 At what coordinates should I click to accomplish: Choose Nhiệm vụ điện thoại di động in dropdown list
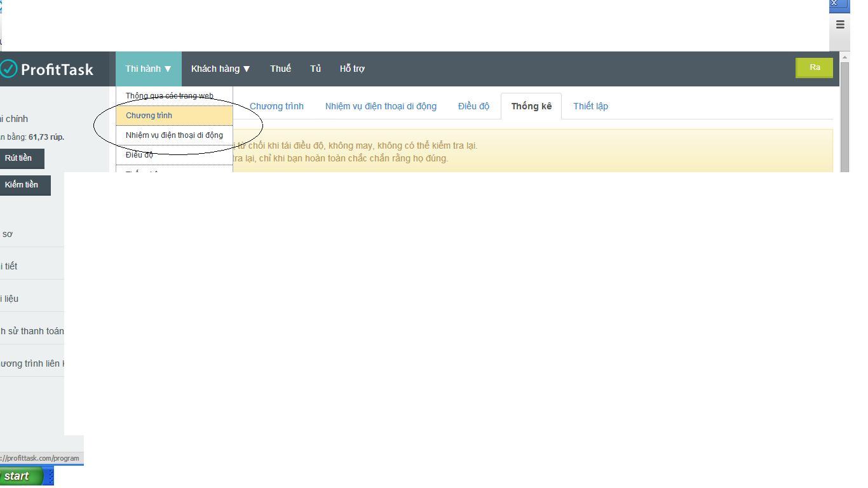click(174, 135)
